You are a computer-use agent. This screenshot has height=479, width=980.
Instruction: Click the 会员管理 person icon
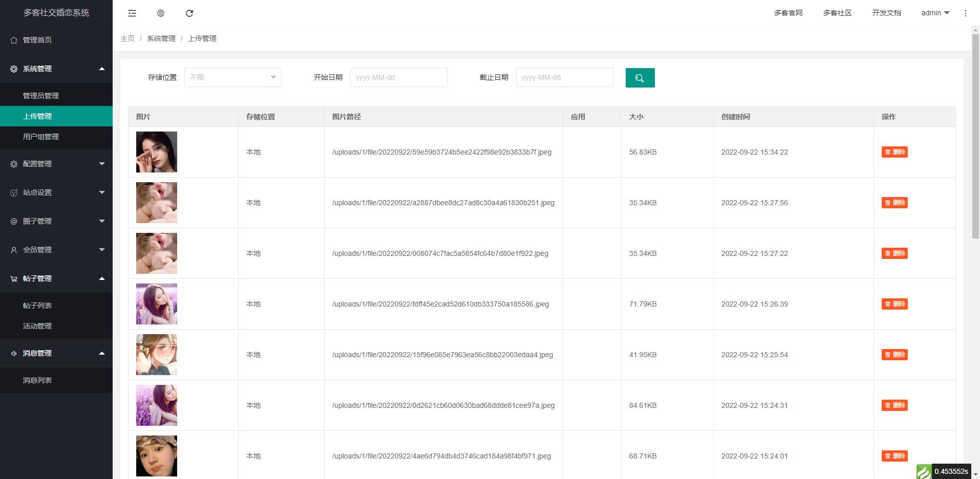13,250
